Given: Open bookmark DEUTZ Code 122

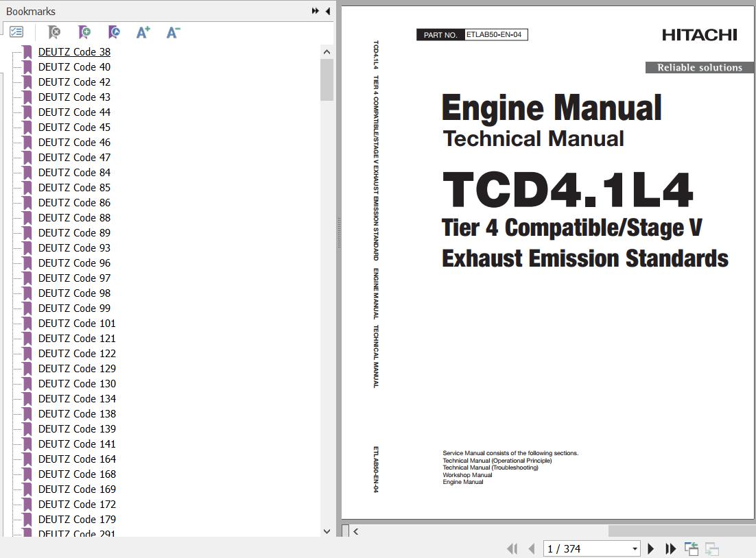Looking at the screenshot, I should [77, 354].
